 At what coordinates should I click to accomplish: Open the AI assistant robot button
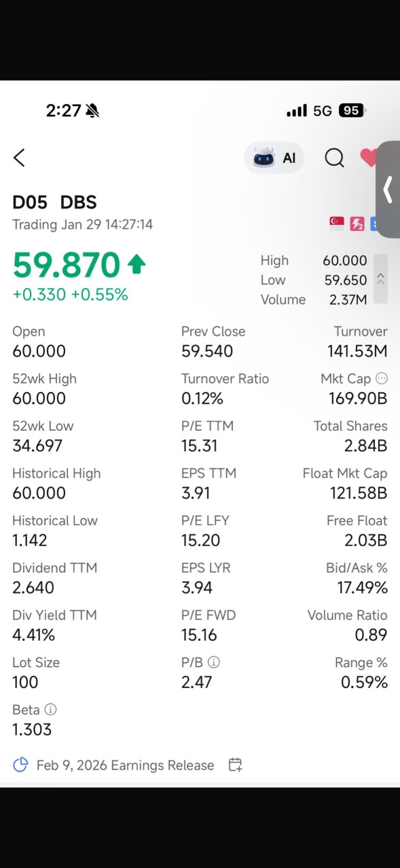point(274,158)
